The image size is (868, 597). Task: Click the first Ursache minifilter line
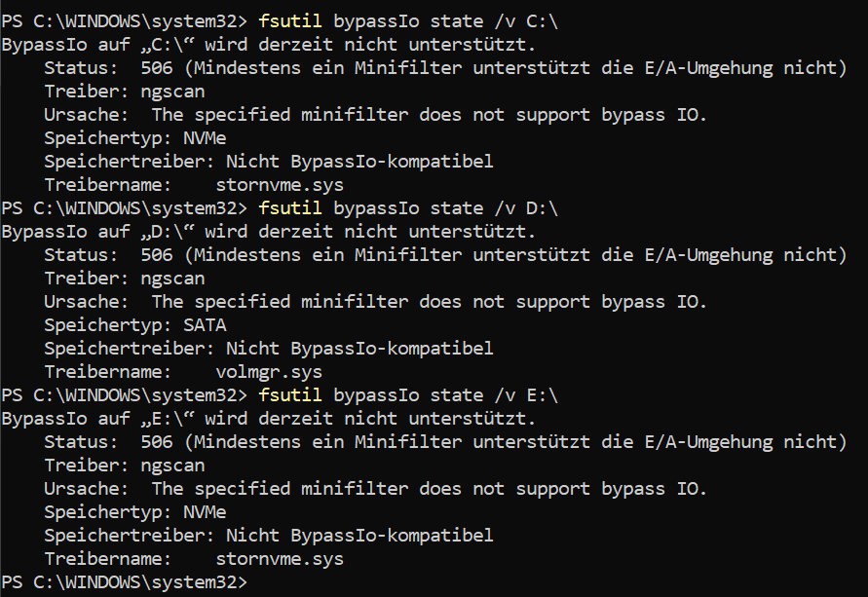[375, 115]
